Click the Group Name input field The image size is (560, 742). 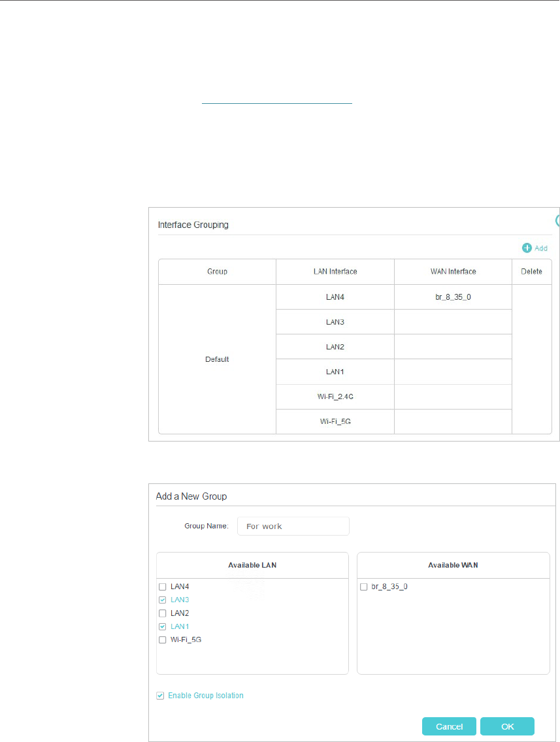pos(293,526)
